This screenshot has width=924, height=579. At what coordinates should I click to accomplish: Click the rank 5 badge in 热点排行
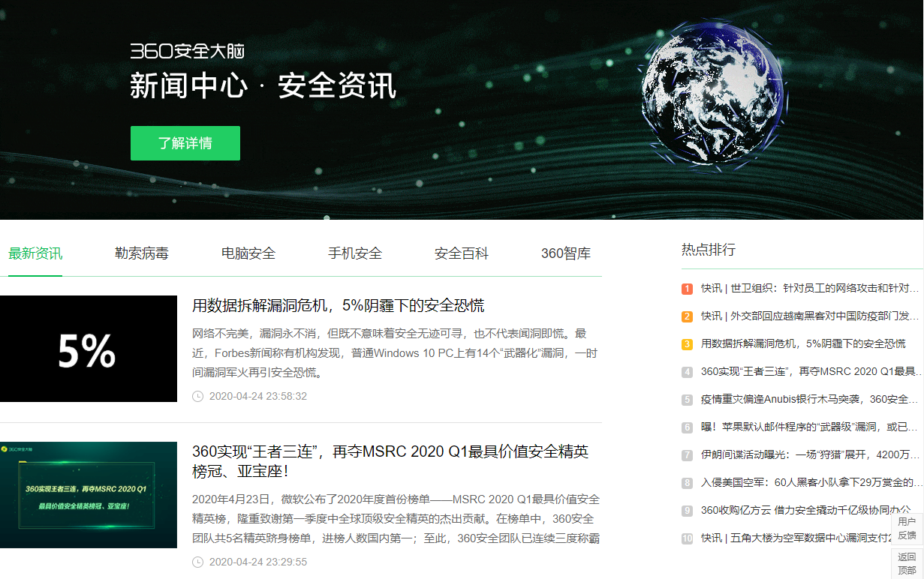pyautogui.click(x=687, y=400)
